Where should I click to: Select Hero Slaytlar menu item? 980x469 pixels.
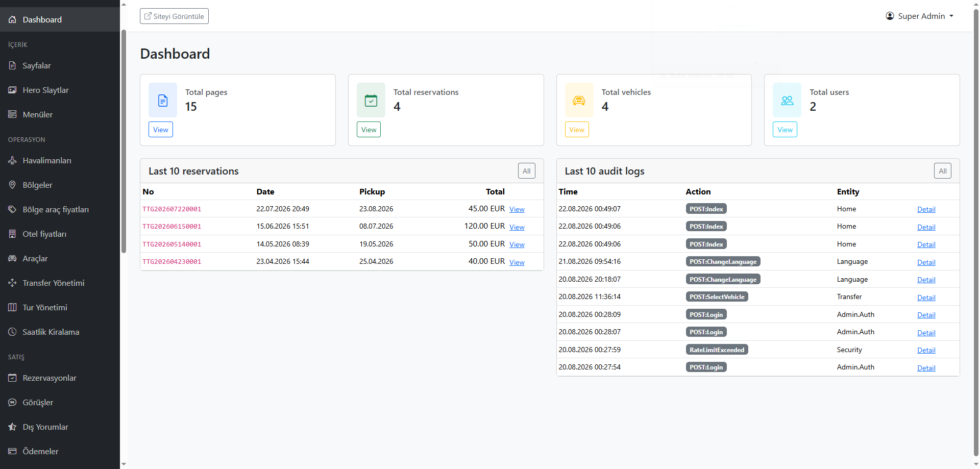[x=60, y=90]
